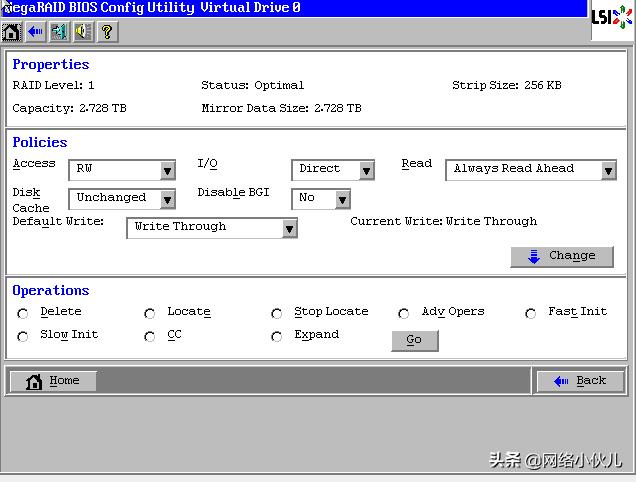636x482 pixels.
Task: Click the Status: Optimal text
Action: [x=252, y=85]
